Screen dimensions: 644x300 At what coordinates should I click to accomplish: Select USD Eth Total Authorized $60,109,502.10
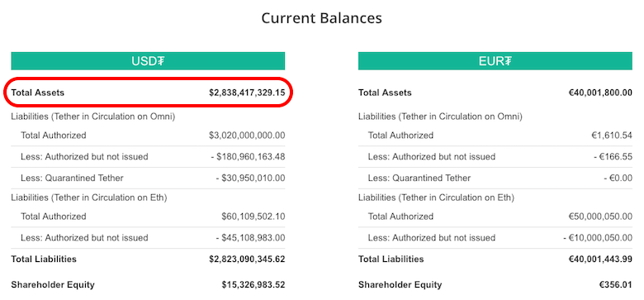pos(253,217)
